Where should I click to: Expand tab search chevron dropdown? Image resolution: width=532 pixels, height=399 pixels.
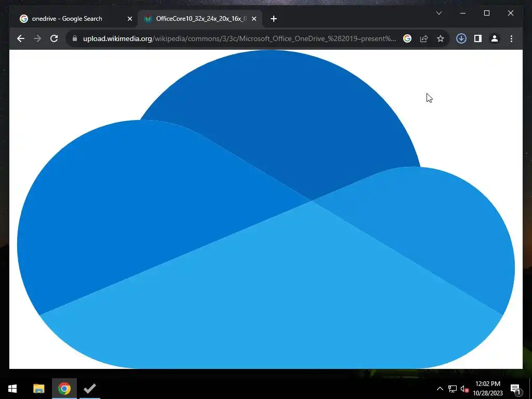point(438,13)
